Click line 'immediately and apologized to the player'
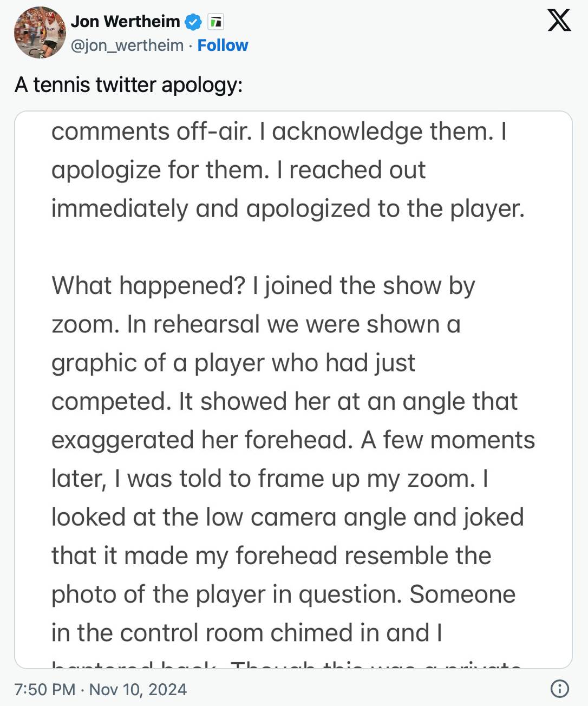This screenshot has width=588, height=706. tap(288, 208)
